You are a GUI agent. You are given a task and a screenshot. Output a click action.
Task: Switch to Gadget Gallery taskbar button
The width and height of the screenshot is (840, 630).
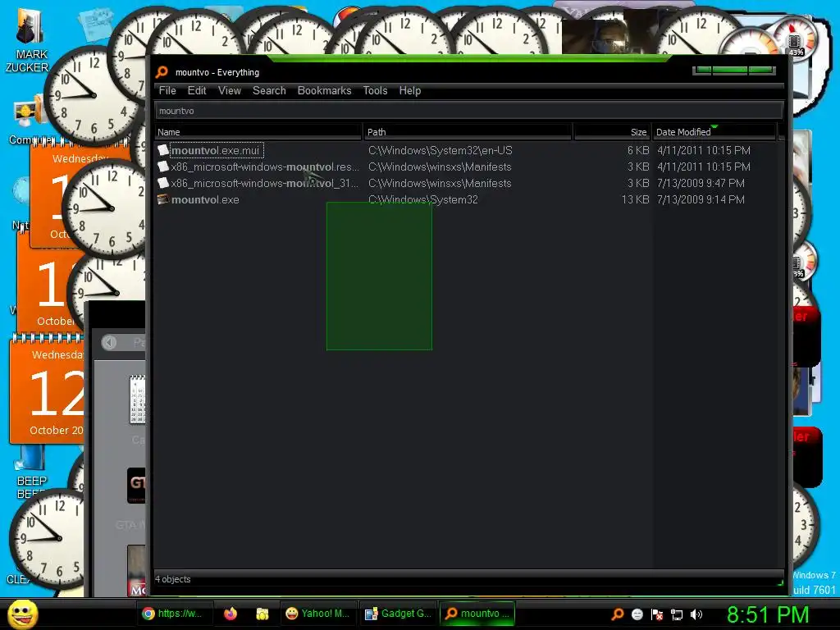[x=399, y=614]
